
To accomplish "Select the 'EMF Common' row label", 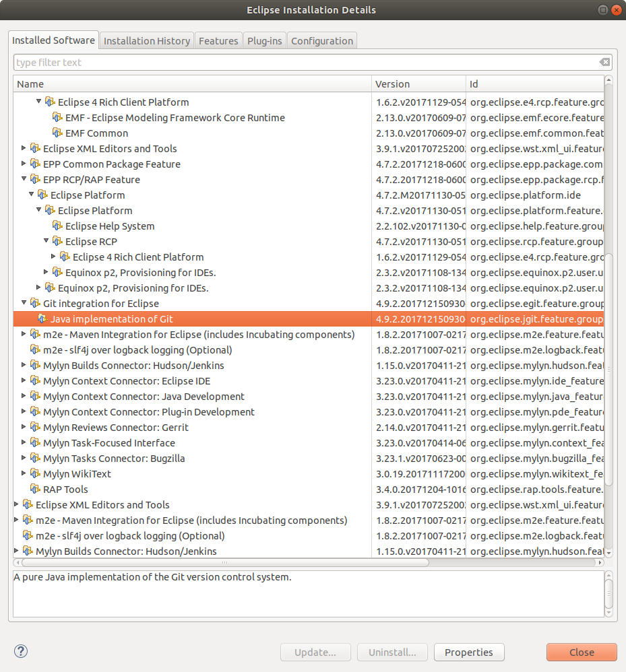I will 97,133.
